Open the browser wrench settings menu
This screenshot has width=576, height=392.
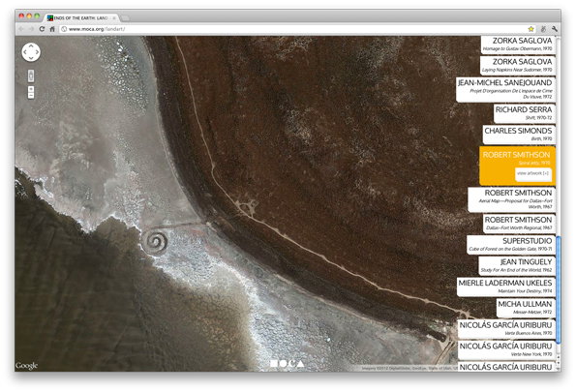(x=555, y=29)
